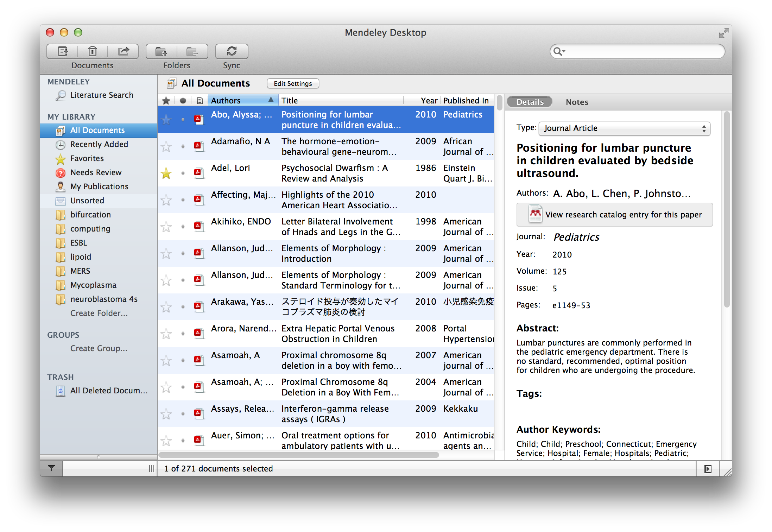
Task: Sort by the read/unread dot column header
Action: coord(183,101)
